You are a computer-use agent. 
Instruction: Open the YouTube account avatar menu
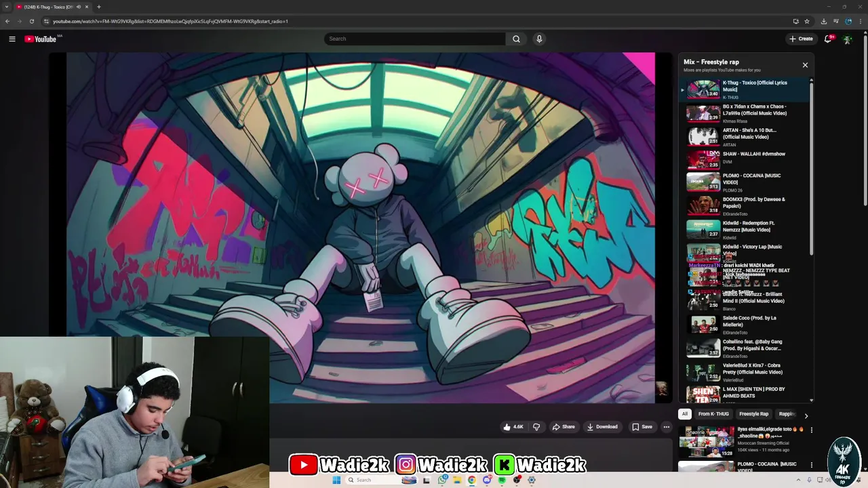tap(847, 39)
